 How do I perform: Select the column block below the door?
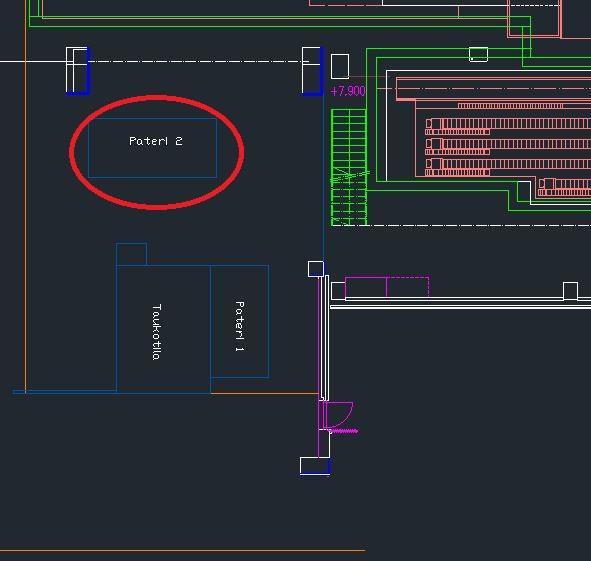[x=315, y=466]
